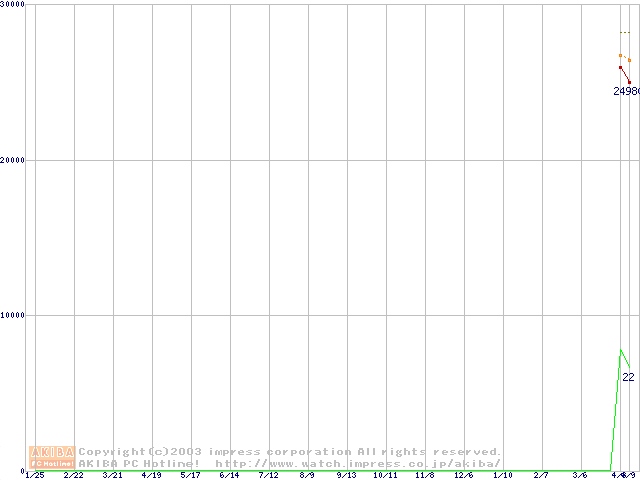This screenshot has height=480, width=640.
Task: Select the 3/6 date on the x-axis
Action: pyautogui.click(x=580, y=475)
